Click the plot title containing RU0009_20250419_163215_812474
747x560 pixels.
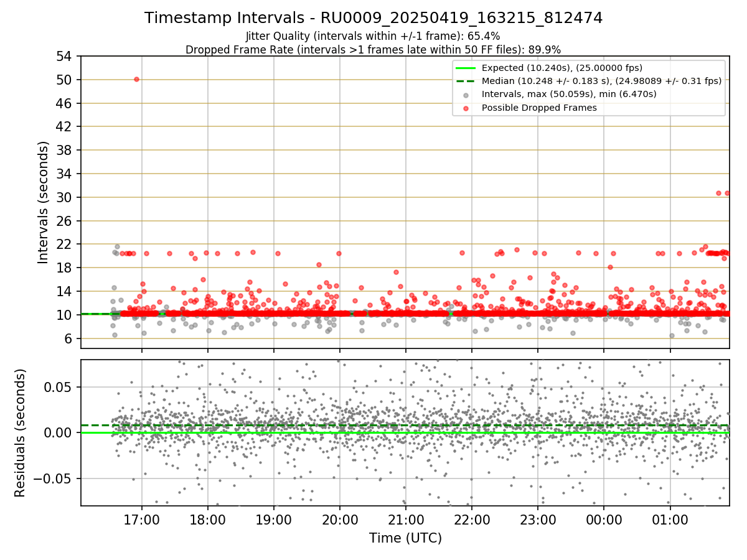374,18
